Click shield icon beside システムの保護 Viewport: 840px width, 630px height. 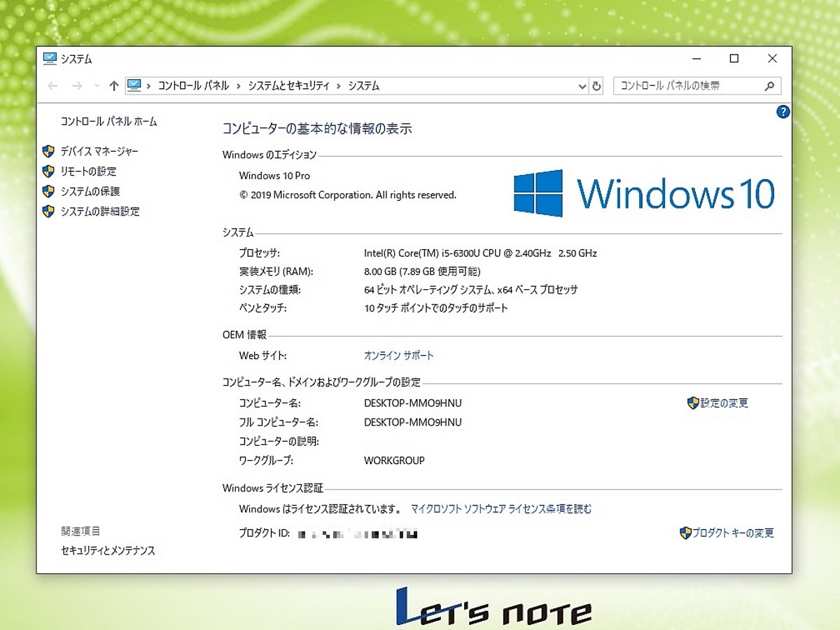coord(48,191)
